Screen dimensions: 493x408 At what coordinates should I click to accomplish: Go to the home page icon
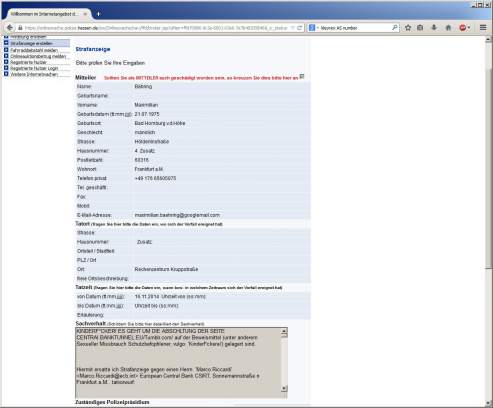coord(448,28)
